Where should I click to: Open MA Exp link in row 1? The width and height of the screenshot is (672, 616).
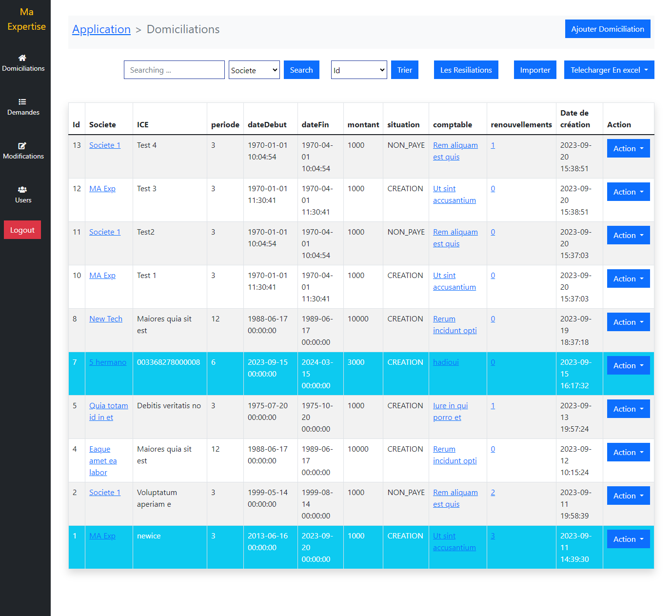pyautogui.click(x=102, y=536)
